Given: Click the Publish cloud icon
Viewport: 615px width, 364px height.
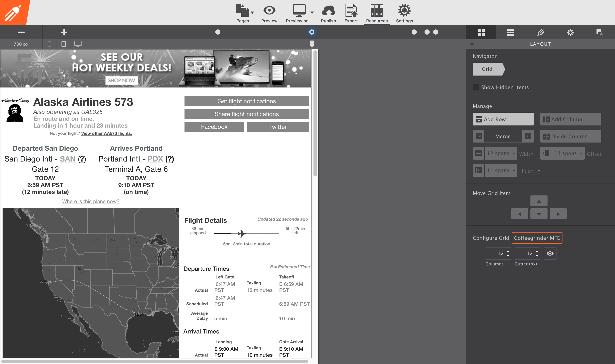Looking at the screenshot, I should click(x=328, y=11).
